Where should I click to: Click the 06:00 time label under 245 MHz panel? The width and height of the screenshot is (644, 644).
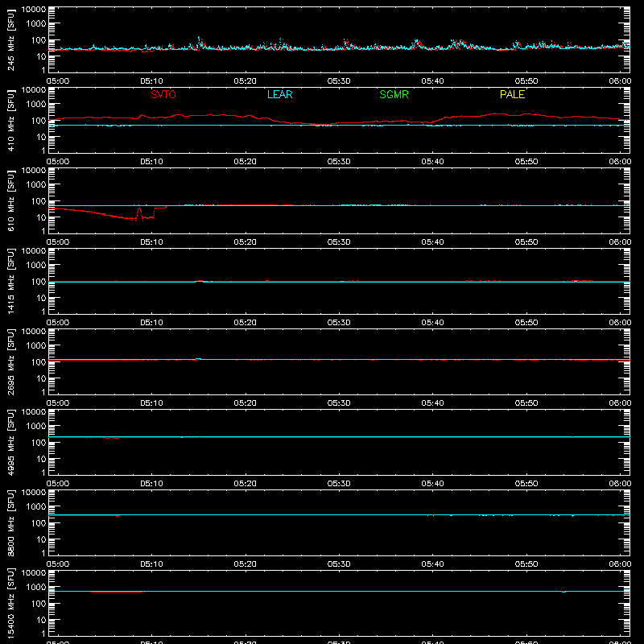point(620,81)
